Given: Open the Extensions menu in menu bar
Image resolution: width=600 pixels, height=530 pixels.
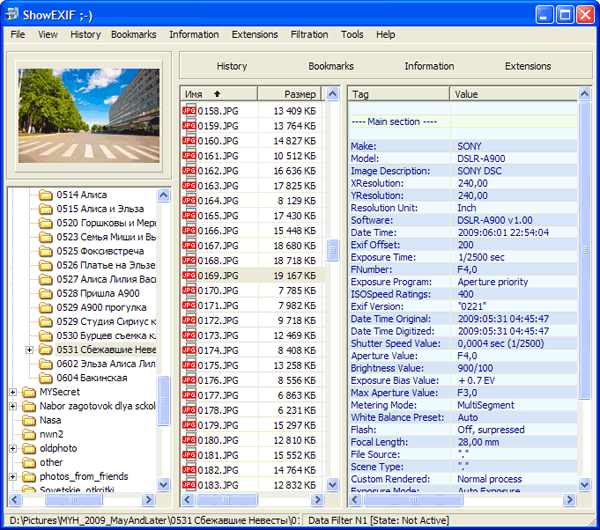Looking at the screenshot, I should pyautogui.click(x=254, y=34).
